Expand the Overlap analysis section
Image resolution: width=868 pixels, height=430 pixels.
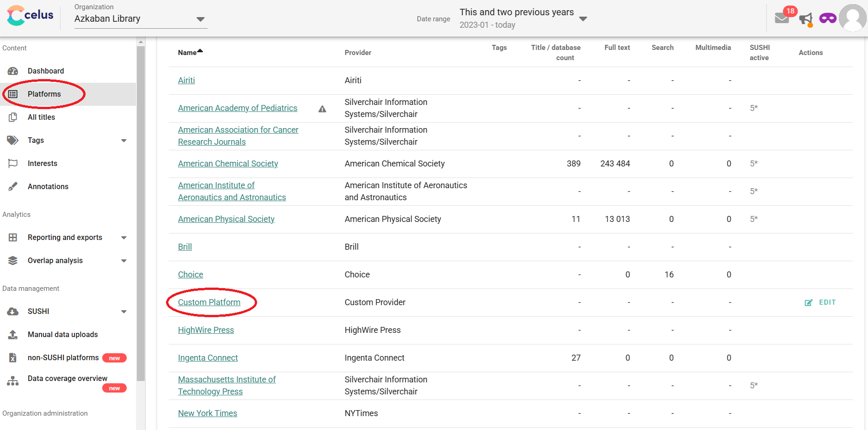coord(123,261)
